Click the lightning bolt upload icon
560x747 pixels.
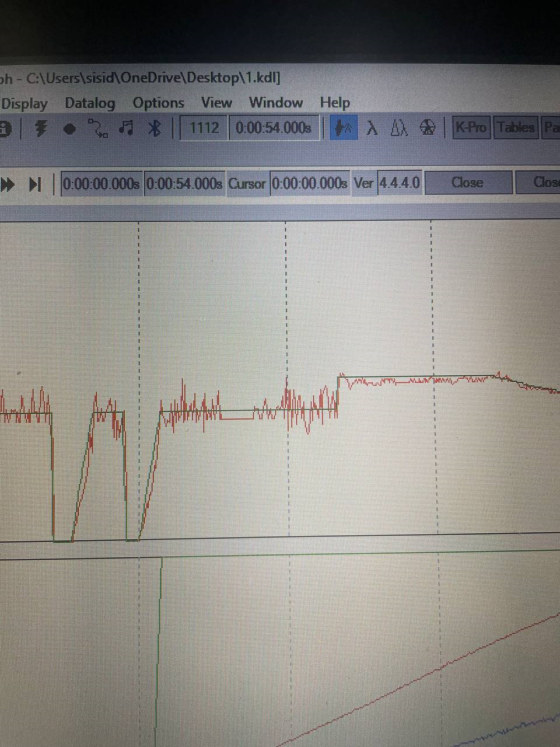pyautogui.click(x=41, y=128)
